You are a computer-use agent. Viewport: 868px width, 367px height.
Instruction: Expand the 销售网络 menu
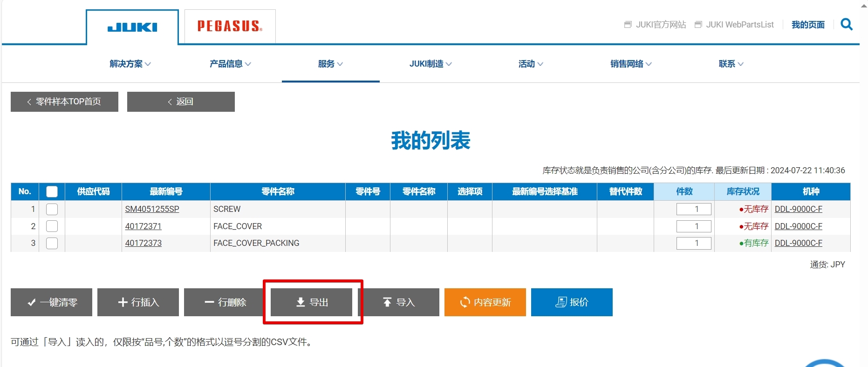tap(631, 64)
